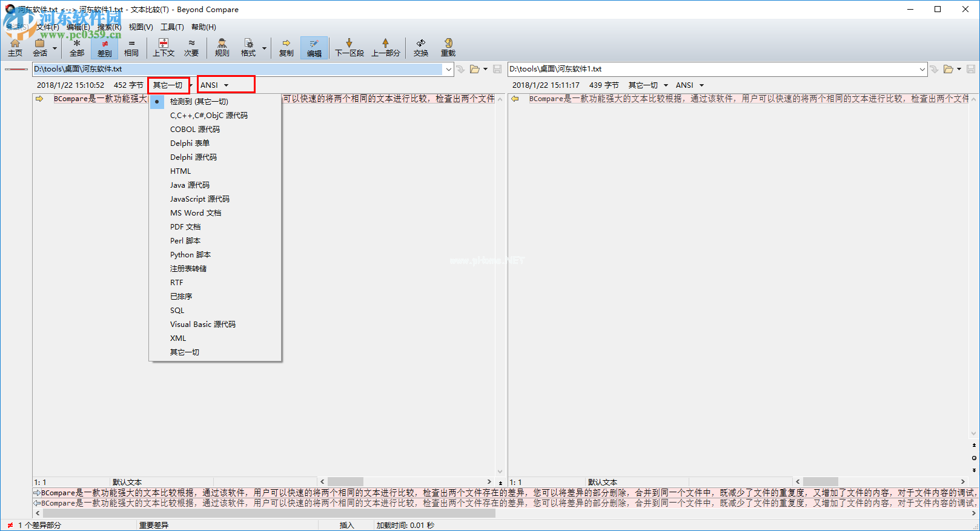
Task: Expand left file path history dropdown
Action: click(x=449, y=69)
